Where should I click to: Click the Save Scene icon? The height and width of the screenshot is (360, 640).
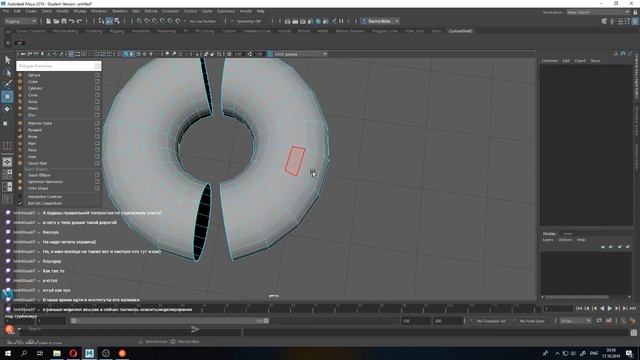coord(64,21)
